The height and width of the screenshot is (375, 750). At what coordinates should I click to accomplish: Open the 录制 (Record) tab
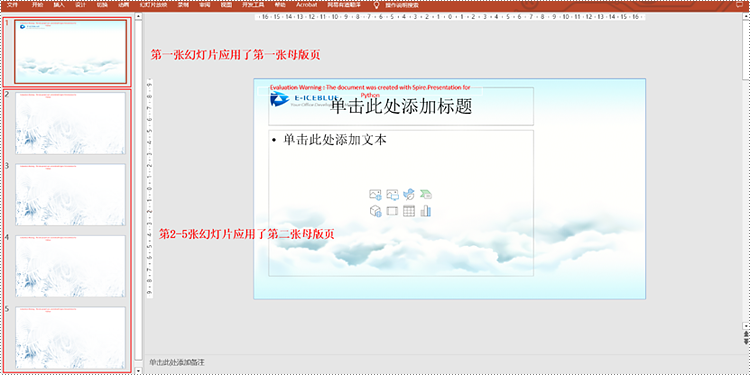point(183,5)
